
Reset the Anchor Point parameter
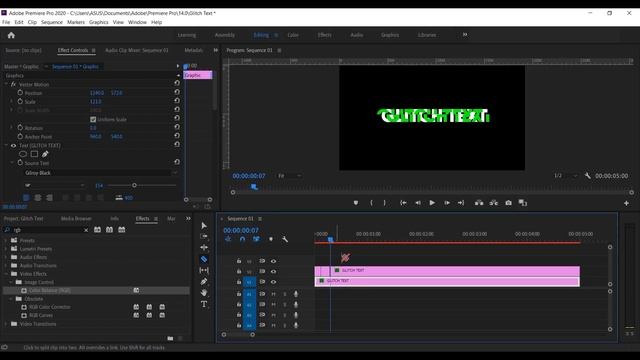point(177,136)
